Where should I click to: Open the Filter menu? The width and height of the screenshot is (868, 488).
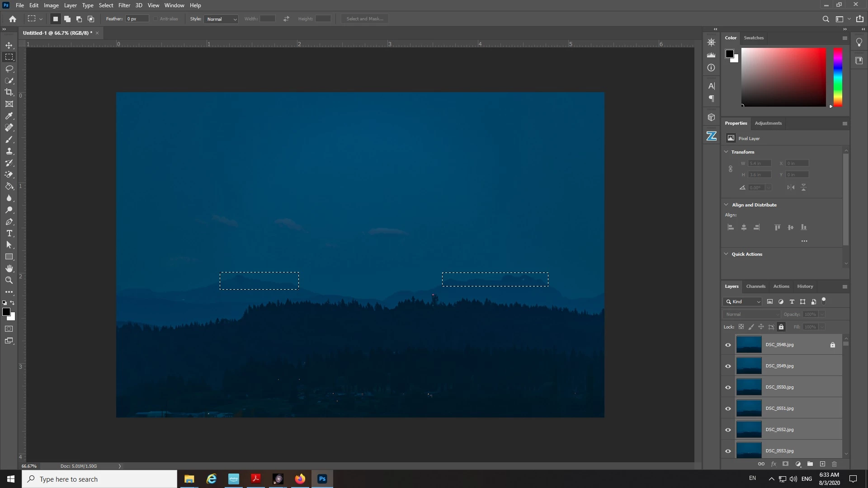(x=124, y=5)
